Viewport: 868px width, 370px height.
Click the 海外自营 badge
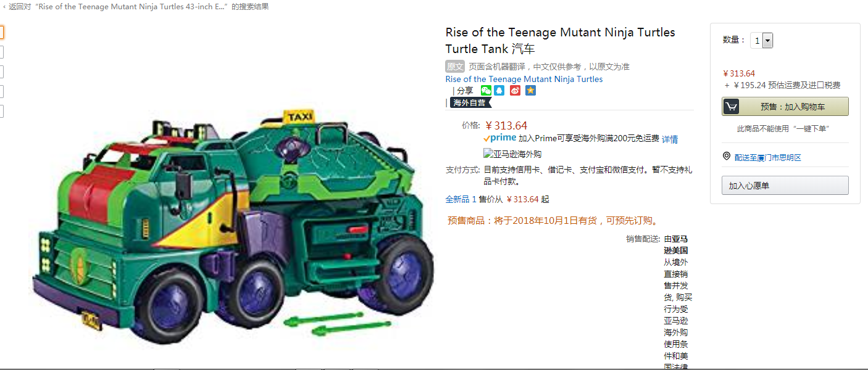click(470, 102)
